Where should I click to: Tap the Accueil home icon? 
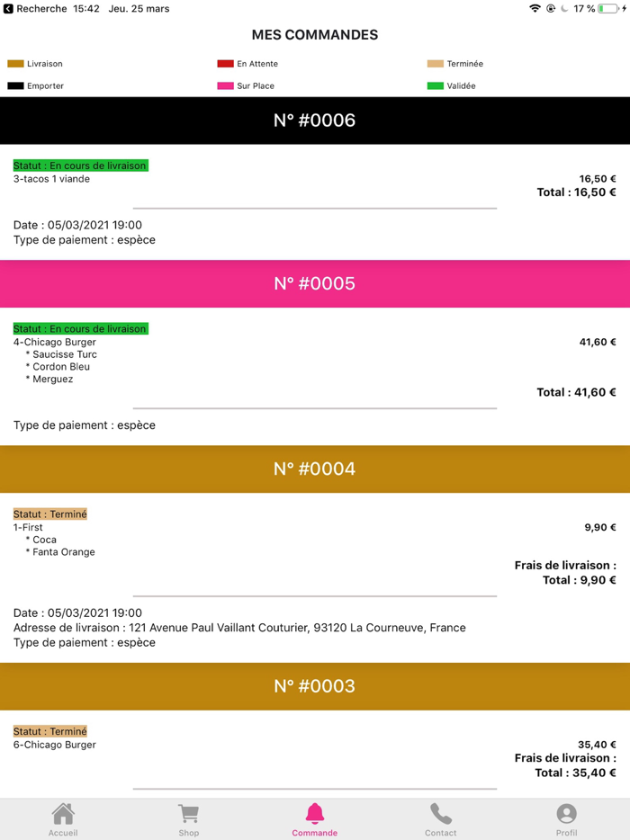[x=63, y=814]
